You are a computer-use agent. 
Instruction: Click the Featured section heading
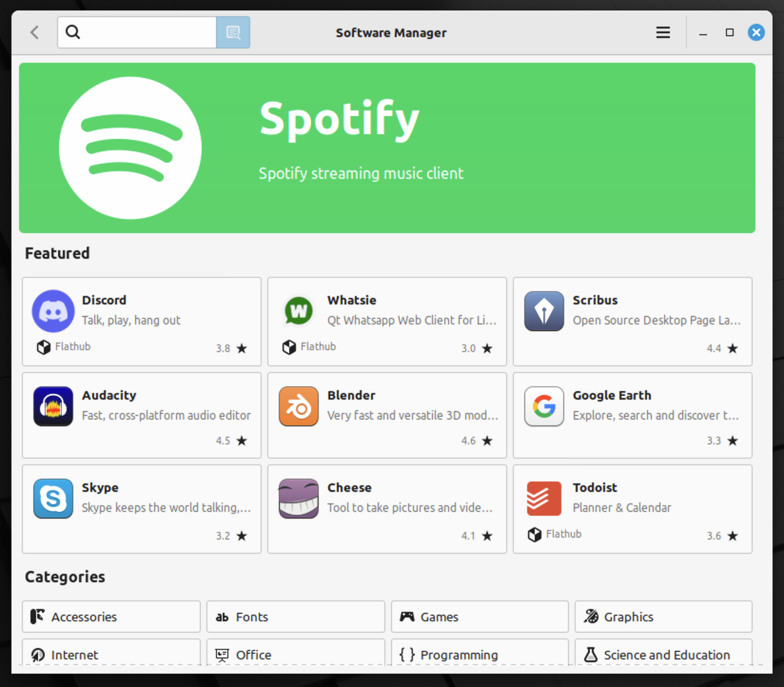57,253
